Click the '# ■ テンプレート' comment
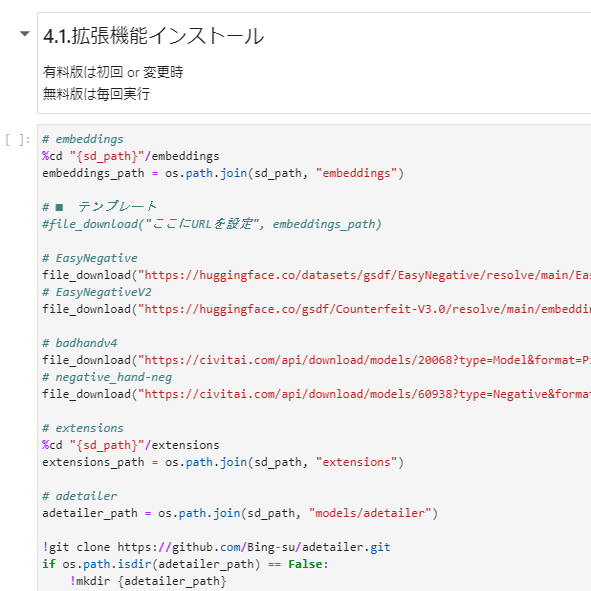Image resolution: width=591 pixels, height=591 pixels. (99, 207)
